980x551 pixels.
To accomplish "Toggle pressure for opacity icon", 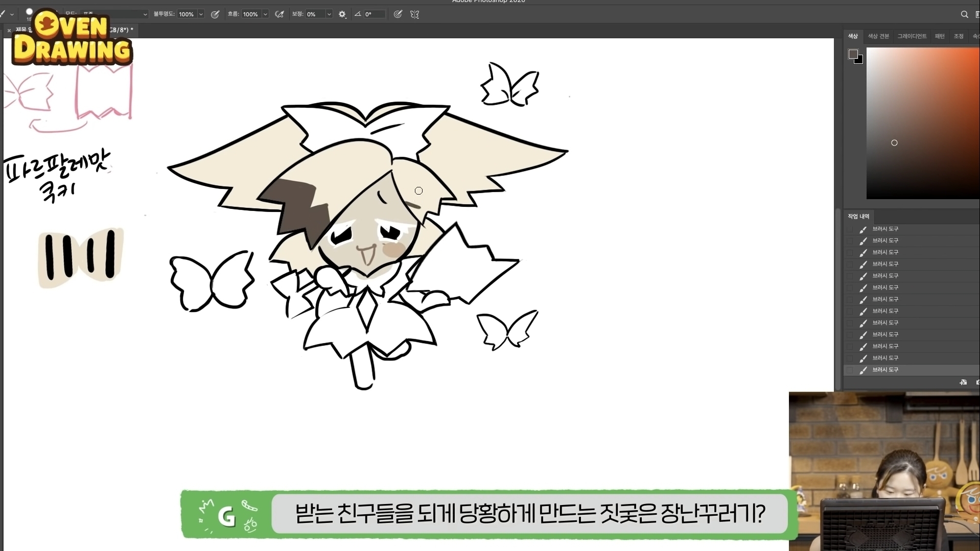I will (x=215, y=14).
